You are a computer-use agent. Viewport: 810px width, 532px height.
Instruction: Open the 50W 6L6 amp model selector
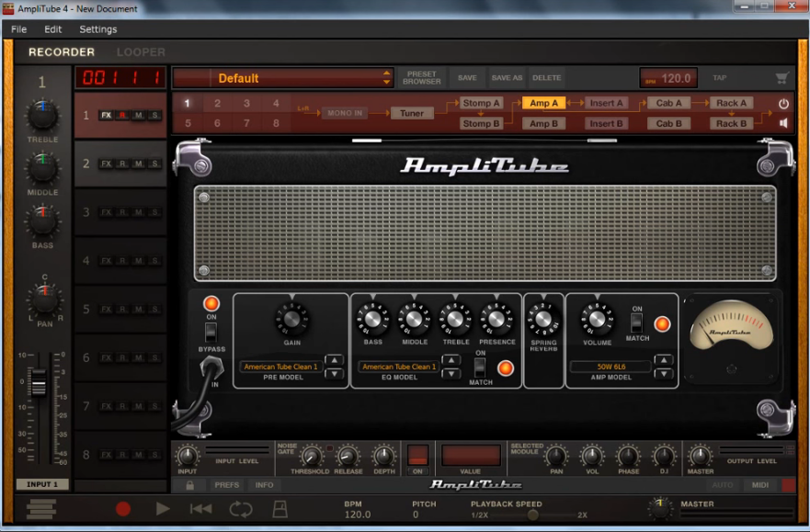click(610, 367)
